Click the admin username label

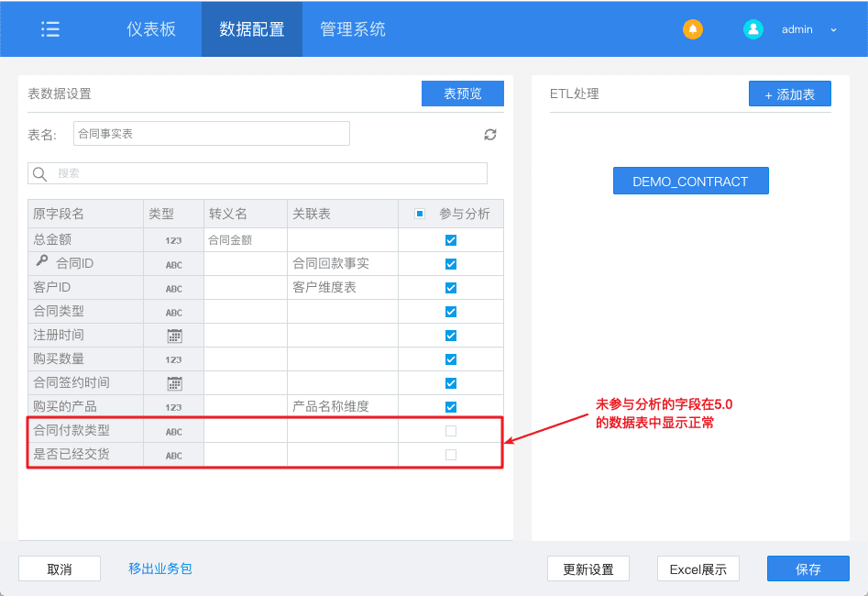pyautogui.click(x=797, y=29)
